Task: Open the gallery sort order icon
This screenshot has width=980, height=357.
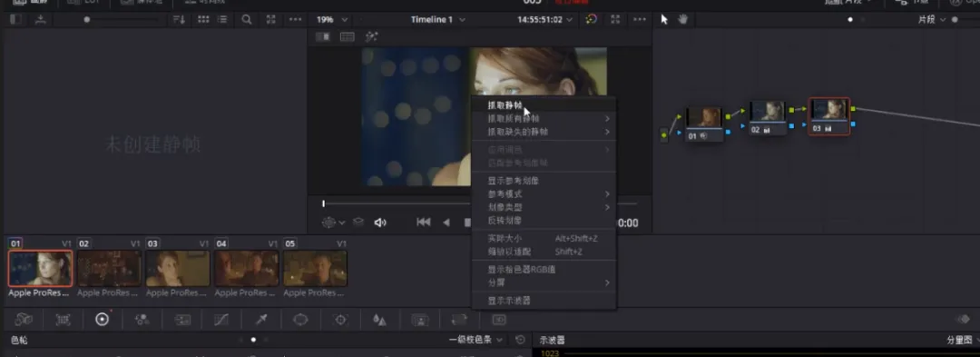Action: coord(179,19)
